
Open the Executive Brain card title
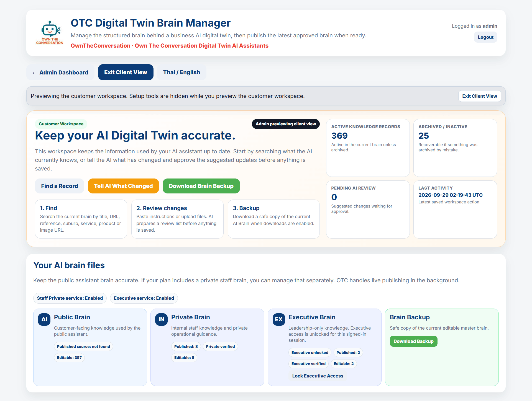click(312, 317)
